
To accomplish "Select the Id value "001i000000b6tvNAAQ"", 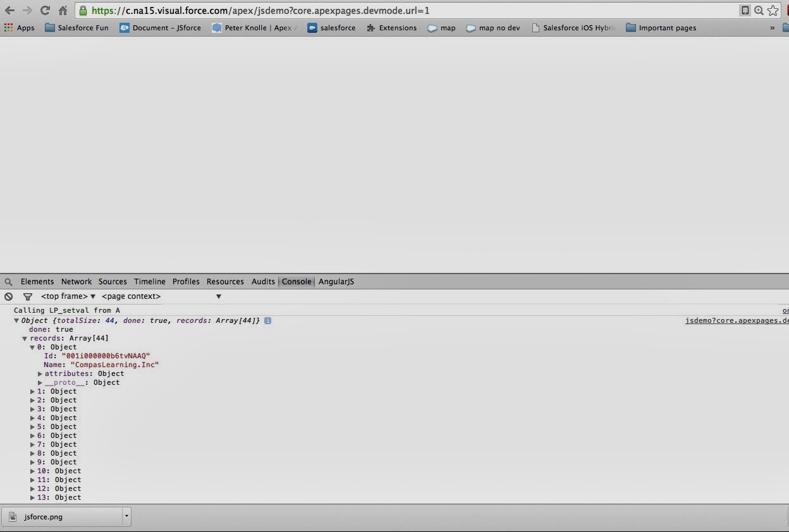I will point(106,356).
